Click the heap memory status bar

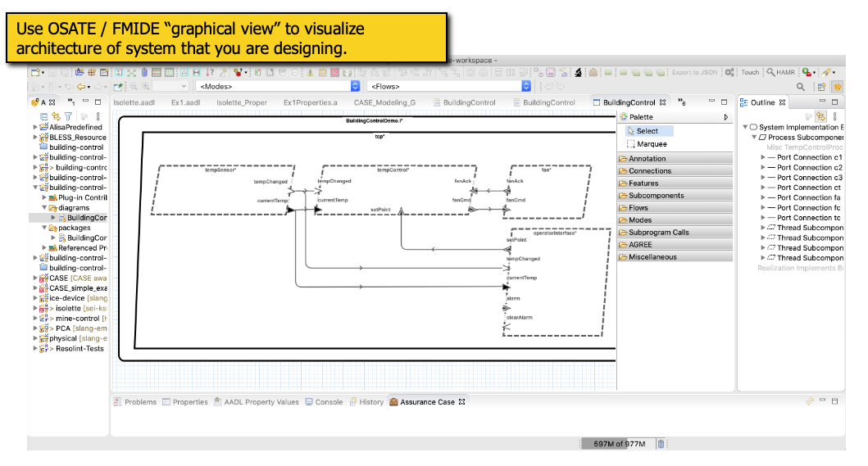[x=618, y=444]
